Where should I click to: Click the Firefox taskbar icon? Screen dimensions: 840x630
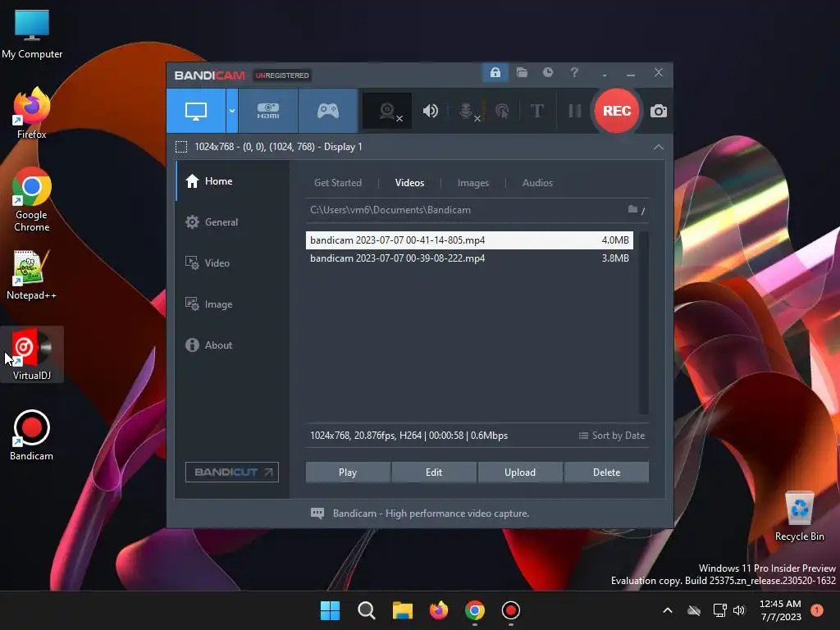[439, 610]
